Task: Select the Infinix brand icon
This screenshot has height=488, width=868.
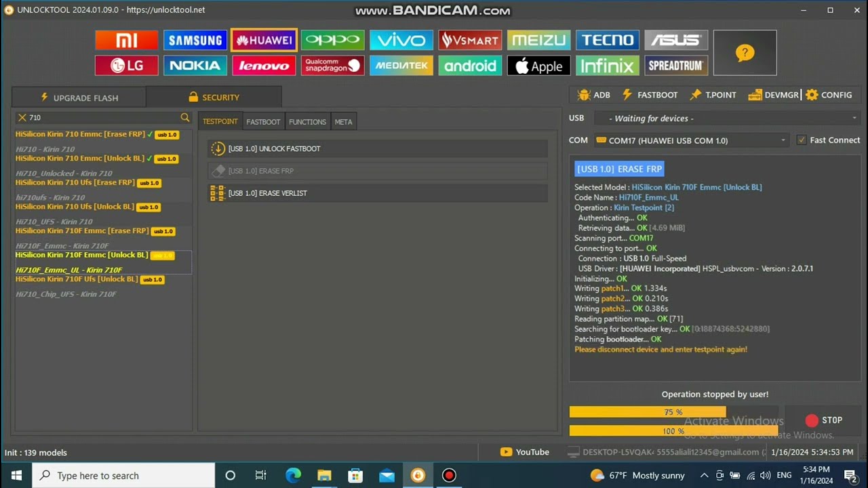Action: pos(608,66)
